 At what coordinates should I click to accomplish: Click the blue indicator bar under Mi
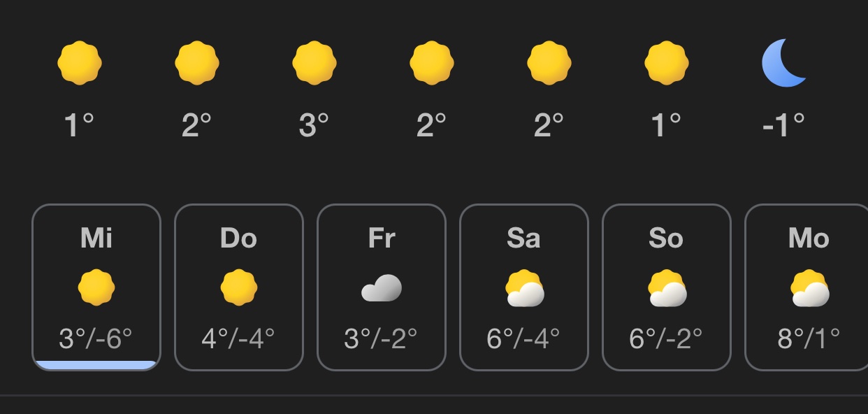click(96, 364)
